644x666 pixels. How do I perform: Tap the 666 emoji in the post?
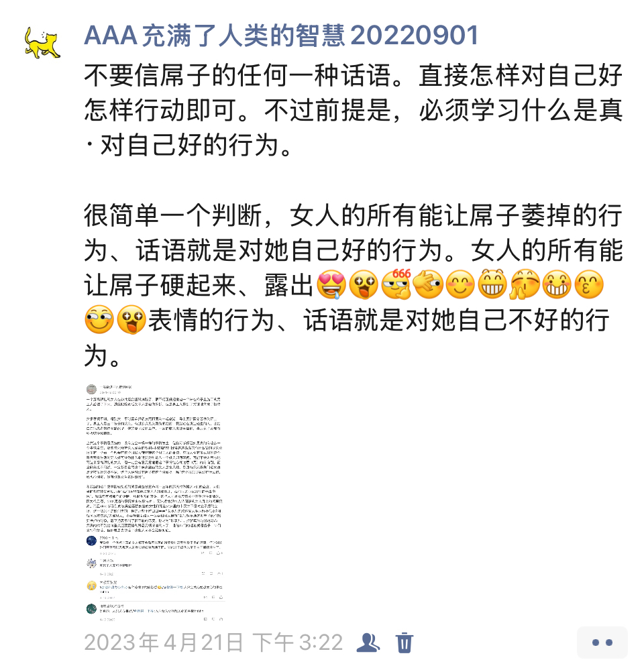(396, 284)
